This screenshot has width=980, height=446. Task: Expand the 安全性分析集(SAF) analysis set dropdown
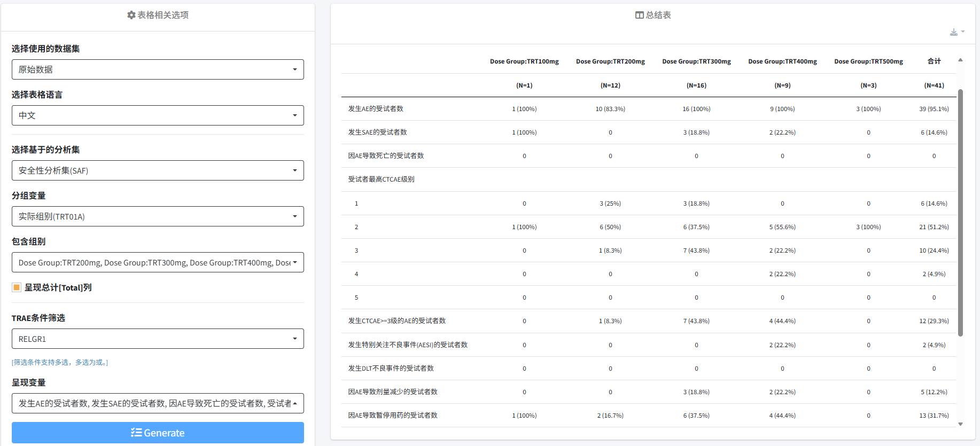158,170
